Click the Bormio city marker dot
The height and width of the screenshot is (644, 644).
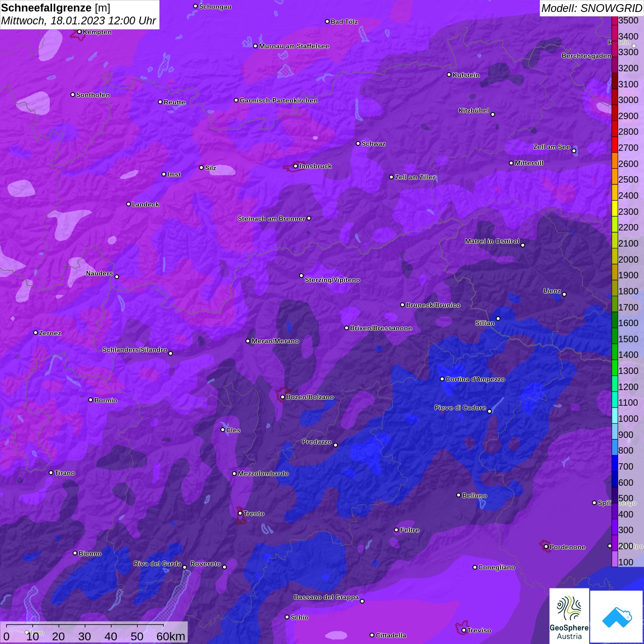[91, 400]
